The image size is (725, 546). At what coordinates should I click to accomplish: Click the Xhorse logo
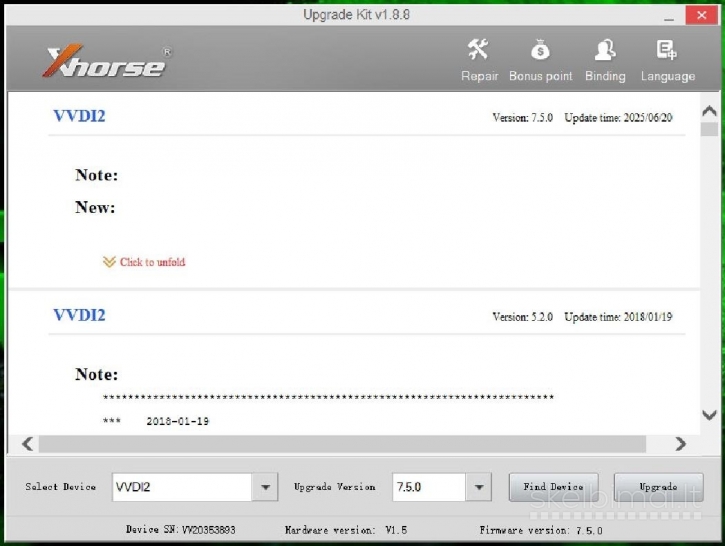(107, 61)
